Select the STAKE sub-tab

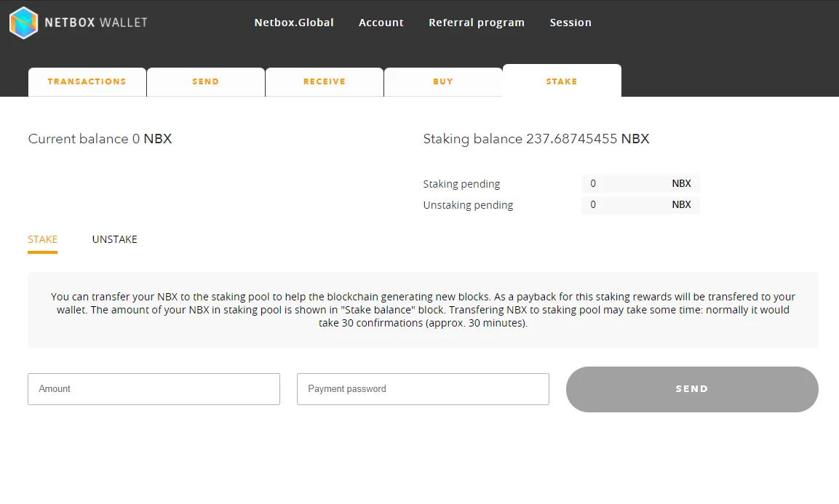(43, 240)
